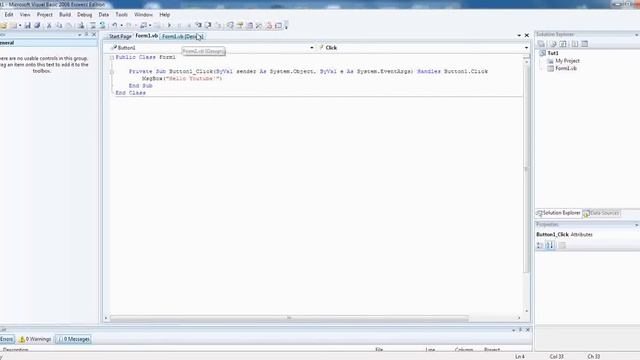The height and width of the screenshot is (360, 640).
Task: Toggle the Errors filter button
Action: pyautogui.click(x=7, y=339)
